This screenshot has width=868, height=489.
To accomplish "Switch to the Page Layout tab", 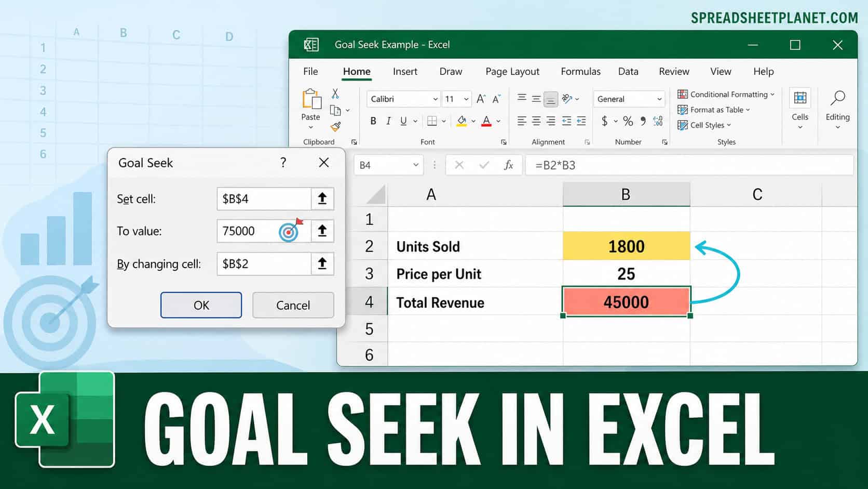I will tap(512, 72).
